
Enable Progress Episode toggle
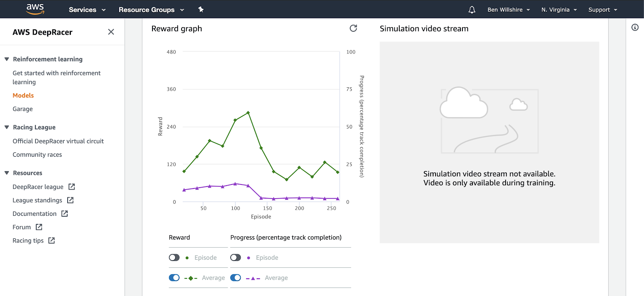(x=235, y=257)
